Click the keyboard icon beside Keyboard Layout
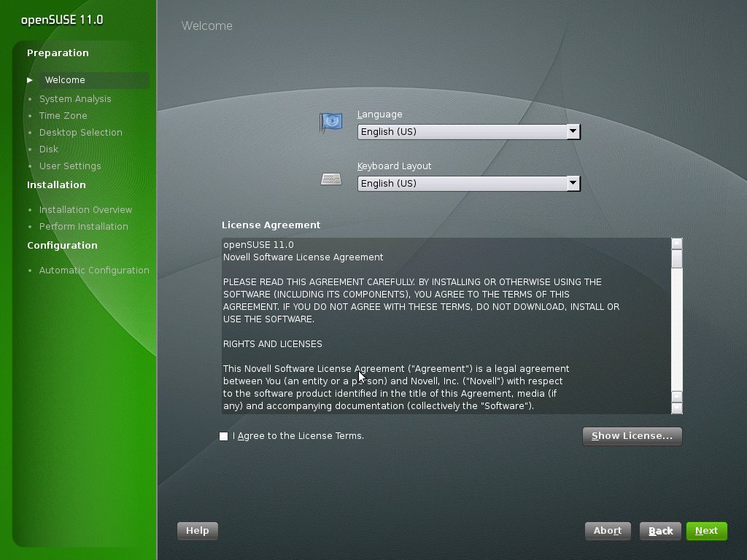This screenshot has height=560, width=747. [x=331, y=179]
